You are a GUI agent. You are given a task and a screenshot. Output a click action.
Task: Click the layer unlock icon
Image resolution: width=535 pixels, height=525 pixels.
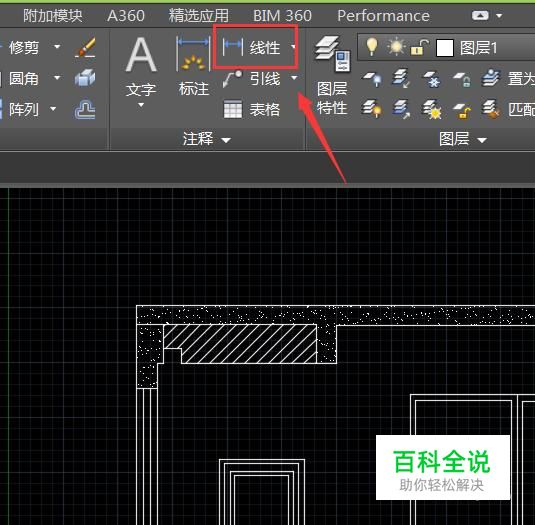tap(462, 110)
